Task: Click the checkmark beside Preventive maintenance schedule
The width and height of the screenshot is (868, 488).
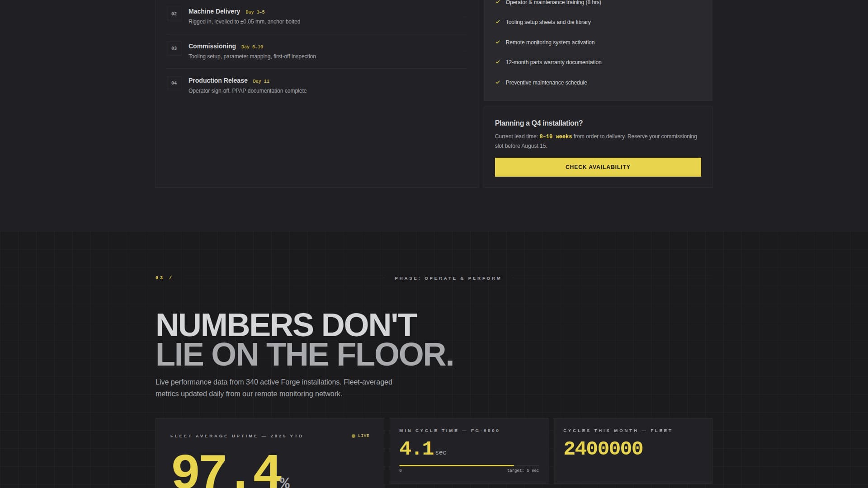Action: click(498, 82)
